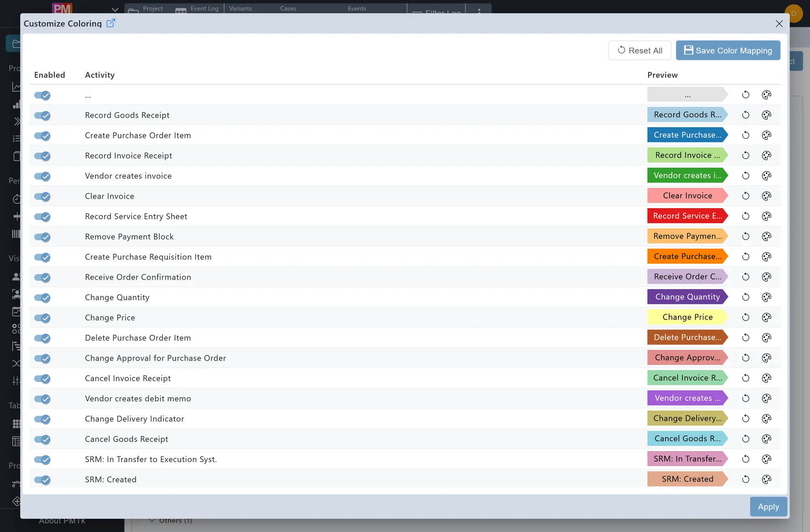Open Customize Coloring in external window
Viewport: 810px width, 532px height.
(x=111, y=23)
